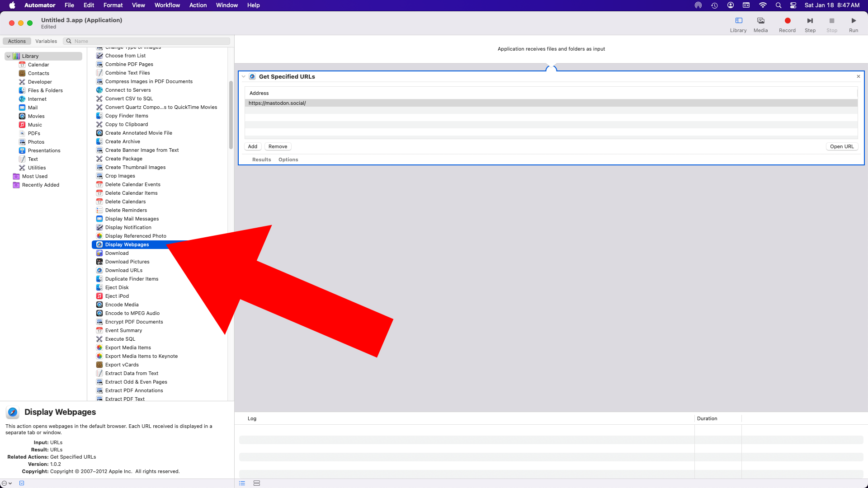The height and width of the screenshot is (488, 868).
Task: Show the log list view icon
Action: [242, 483]
